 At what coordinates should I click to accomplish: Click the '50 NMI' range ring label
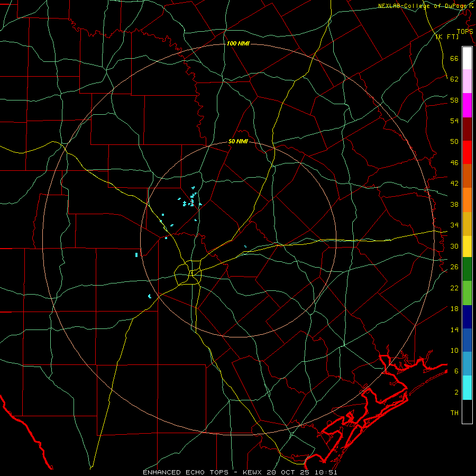238,141
